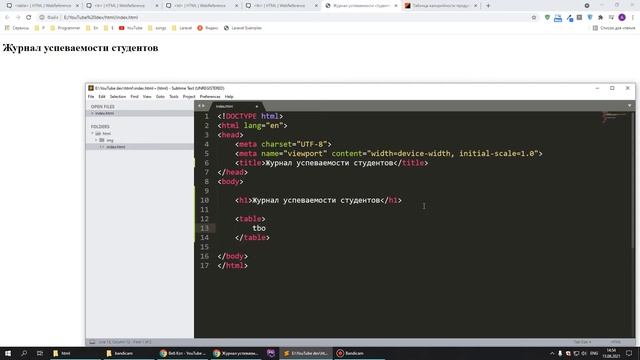Open the Laravel Examples bookmark
Screen dimensions: 640x360
243,28
